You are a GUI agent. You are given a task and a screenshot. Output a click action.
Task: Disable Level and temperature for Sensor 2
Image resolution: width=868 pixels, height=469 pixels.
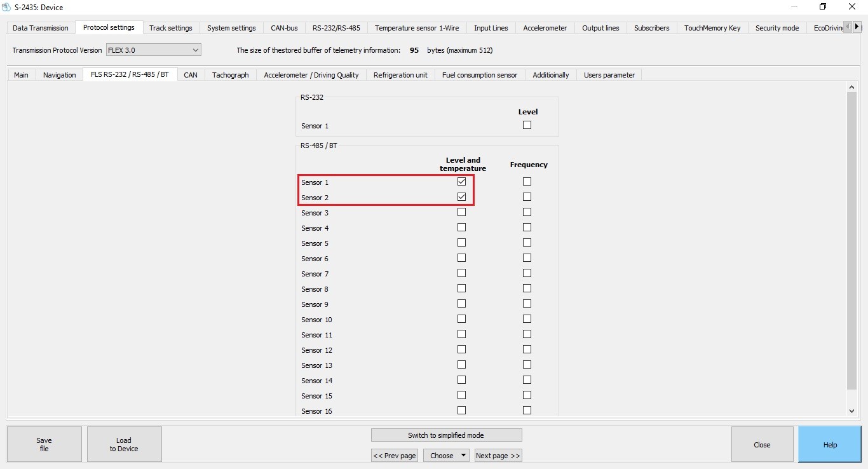(x=461, y=196)
